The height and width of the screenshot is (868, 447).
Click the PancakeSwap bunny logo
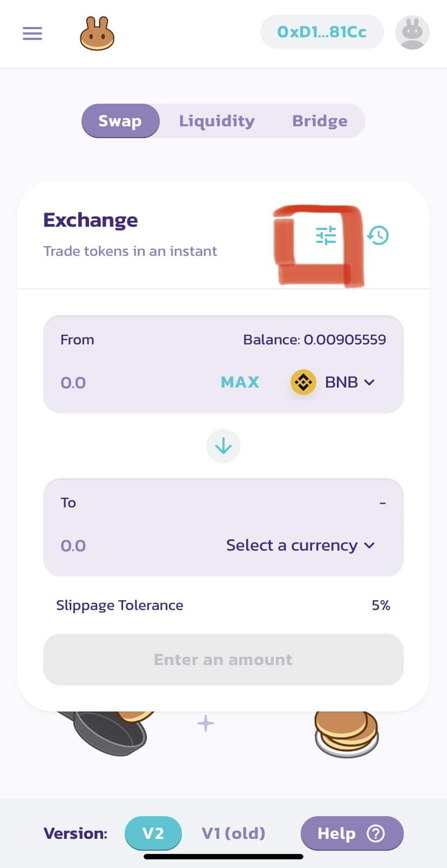tap(97, 33)
